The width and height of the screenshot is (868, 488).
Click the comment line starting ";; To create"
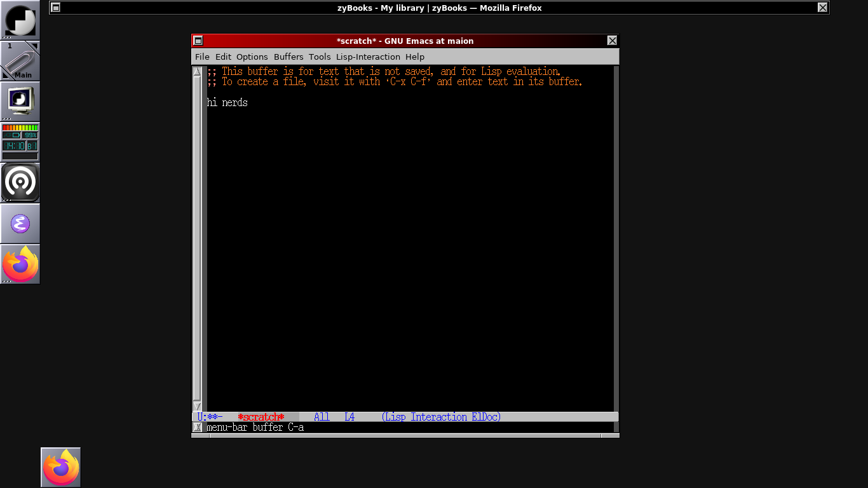pyautogui.click(x=395, y=81)
